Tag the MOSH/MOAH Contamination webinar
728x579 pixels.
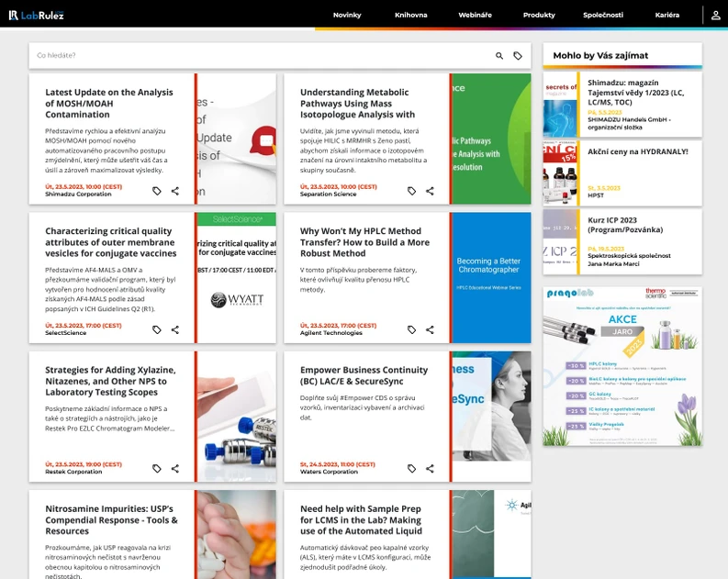tap(157, 191)
